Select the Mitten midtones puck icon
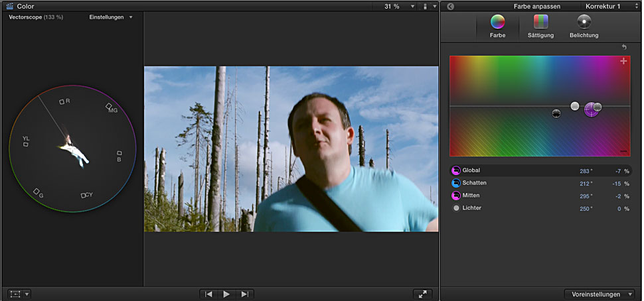644x301 pixels. tap(455, 196)
